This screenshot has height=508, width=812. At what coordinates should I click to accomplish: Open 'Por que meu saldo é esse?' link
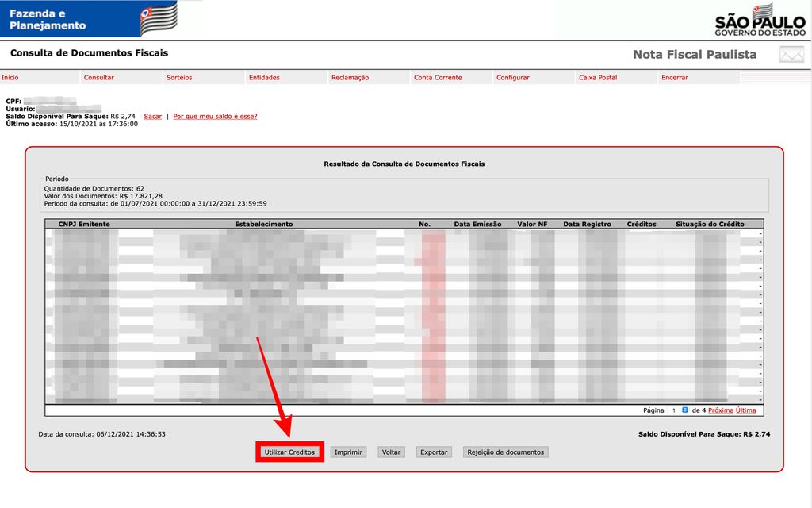(x=215, y=116)
